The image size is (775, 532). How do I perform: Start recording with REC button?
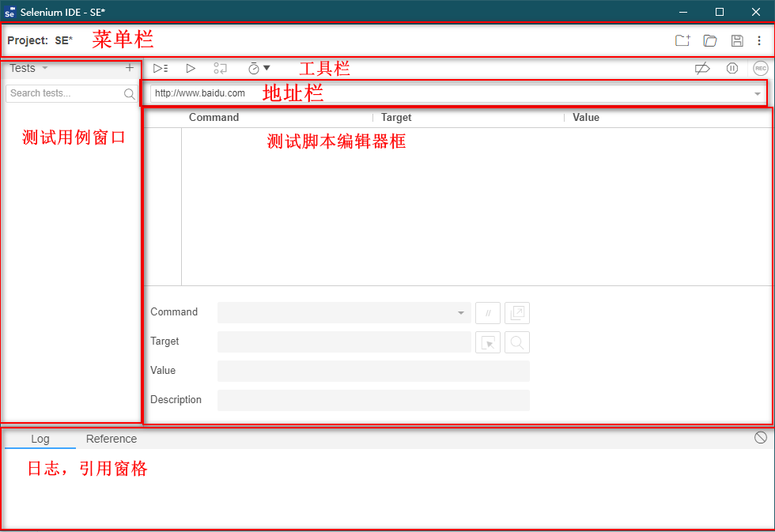[760, 69]
